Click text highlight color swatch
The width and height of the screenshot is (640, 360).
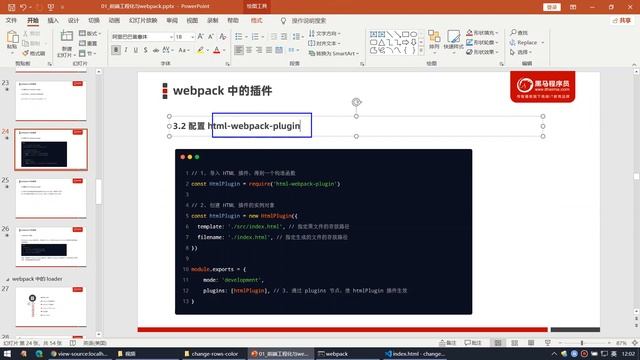coord(200,50)
